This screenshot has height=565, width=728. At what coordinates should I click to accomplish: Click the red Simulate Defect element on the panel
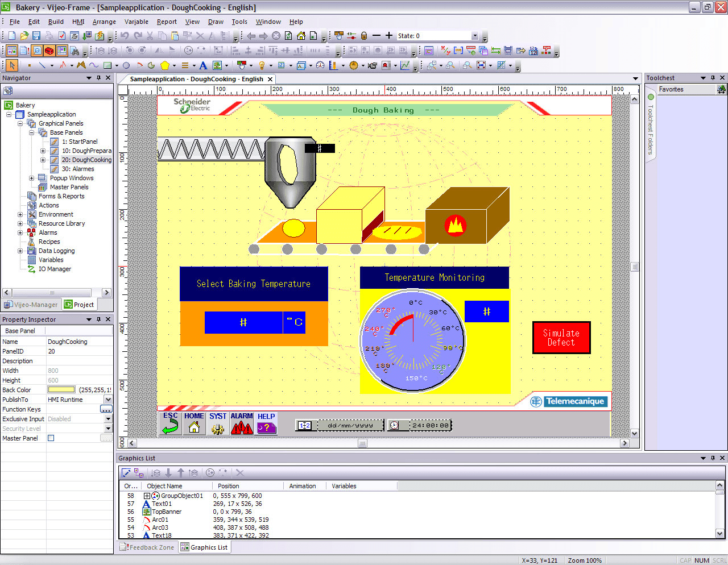tap(561, 337)
